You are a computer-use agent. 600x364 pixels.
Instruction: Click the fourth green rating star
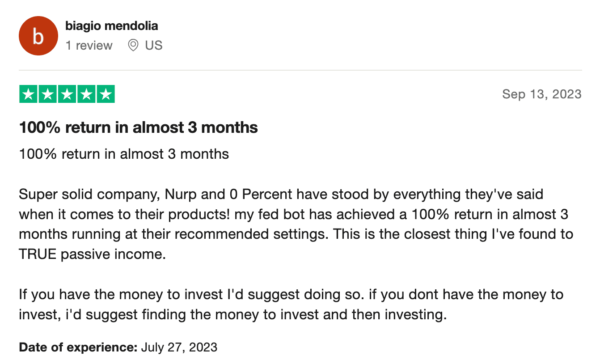pyautogui.click(x=86, y=94)
